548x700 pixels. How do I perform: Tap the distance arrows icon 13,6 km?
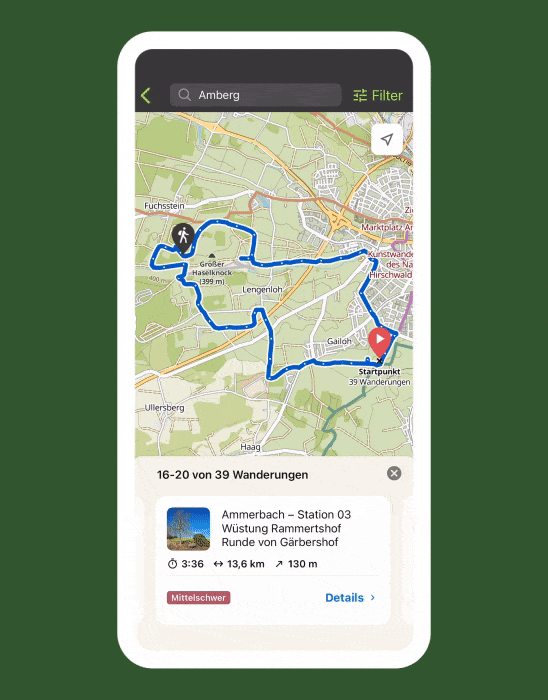coord(218,564)
